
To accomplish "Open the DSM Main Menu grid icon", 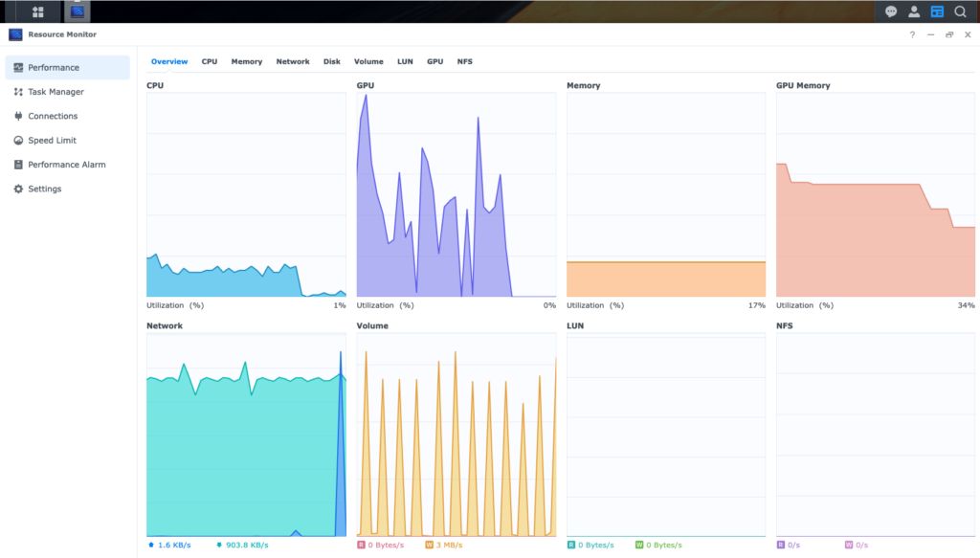I will [38, 11].
